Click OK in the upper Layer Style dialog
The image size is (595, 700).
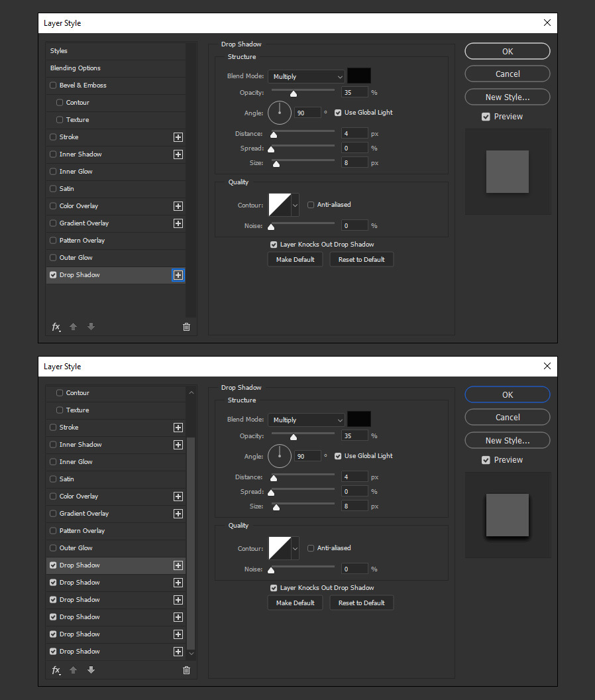(x=508, y=51)
